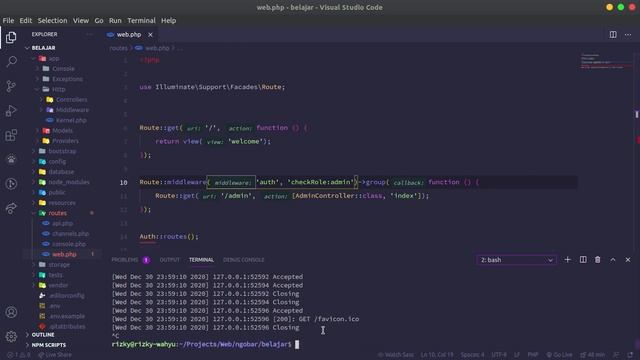Open api.php in routes folder

(62, 223)
